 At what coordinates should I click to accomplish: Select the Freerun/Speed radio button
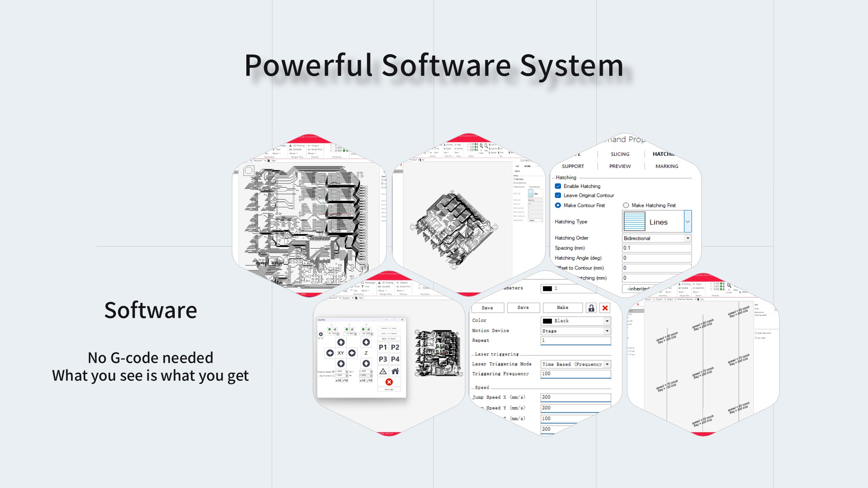pyautogui.click(x=333, y=372)
